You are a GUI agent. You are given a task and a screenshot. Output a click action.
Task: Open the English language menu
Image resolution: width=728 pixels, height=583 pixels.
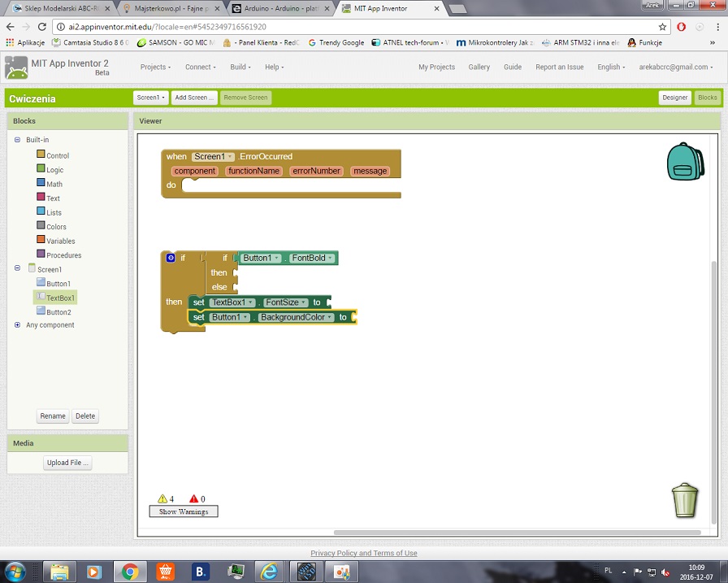click(611, 67)
